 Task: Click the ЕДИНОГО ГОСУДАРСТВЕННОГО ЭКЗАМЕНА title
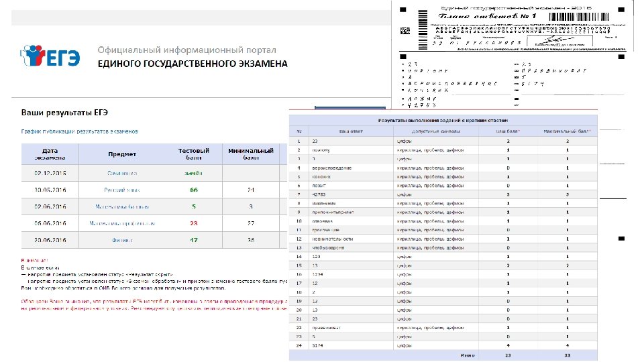click(193, 64)
